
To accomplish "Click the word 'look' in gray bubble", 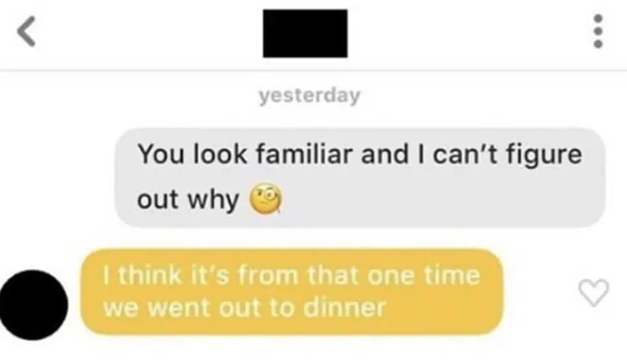I will (220, 154).
